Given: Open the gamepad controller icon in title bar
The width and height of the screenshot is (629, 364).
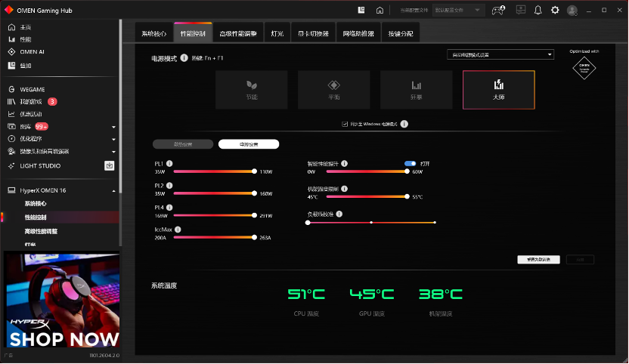Looking at the screenshot, I should 498,10.
